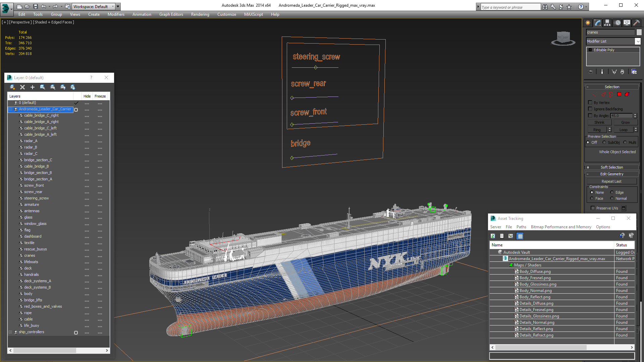
Task: Select Edge sub-object level icon
Action: (603, 95)
